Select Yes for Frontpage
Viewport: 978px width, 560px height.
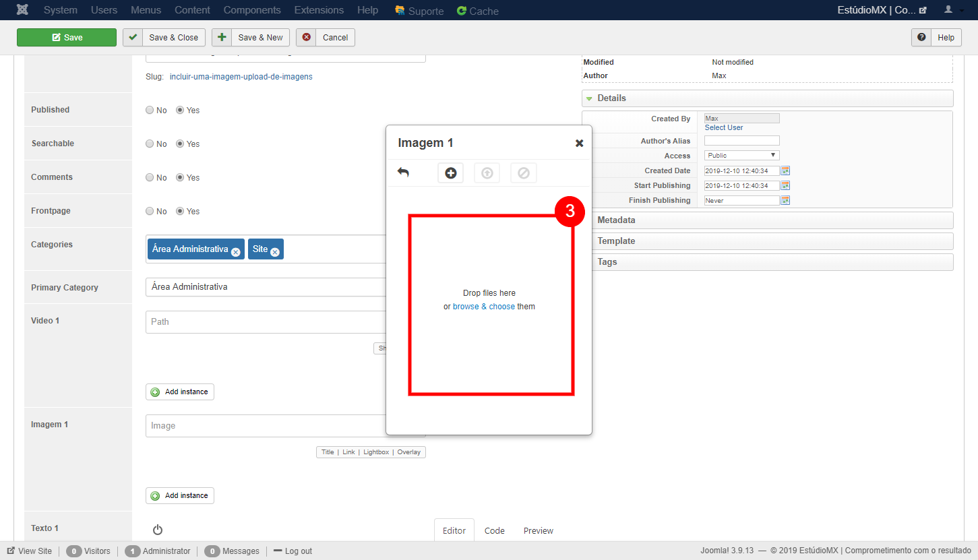(180, 212)
